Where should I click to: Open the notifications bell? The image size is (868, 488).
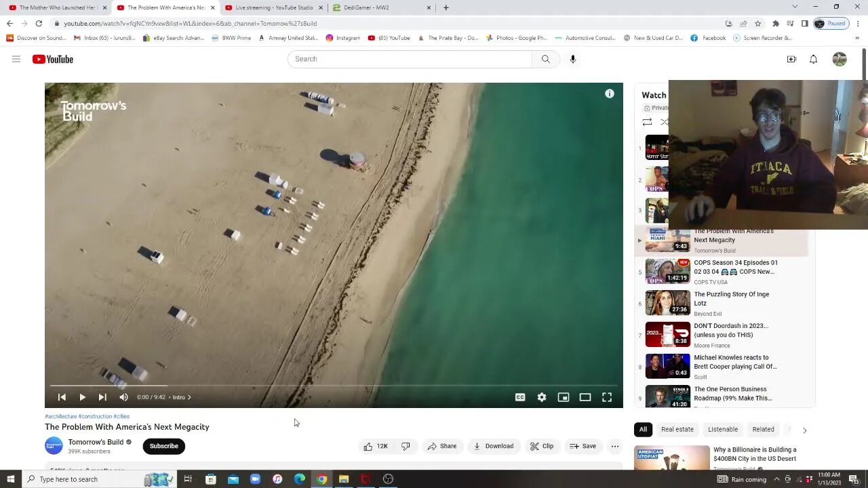click(x=813, y=59)
